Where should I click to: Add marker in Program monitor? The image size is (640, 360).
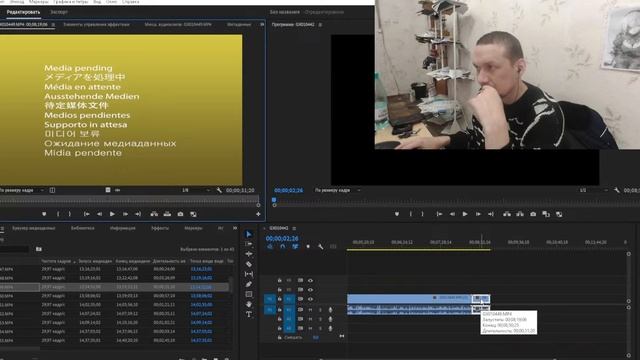[x=397, y=214]
